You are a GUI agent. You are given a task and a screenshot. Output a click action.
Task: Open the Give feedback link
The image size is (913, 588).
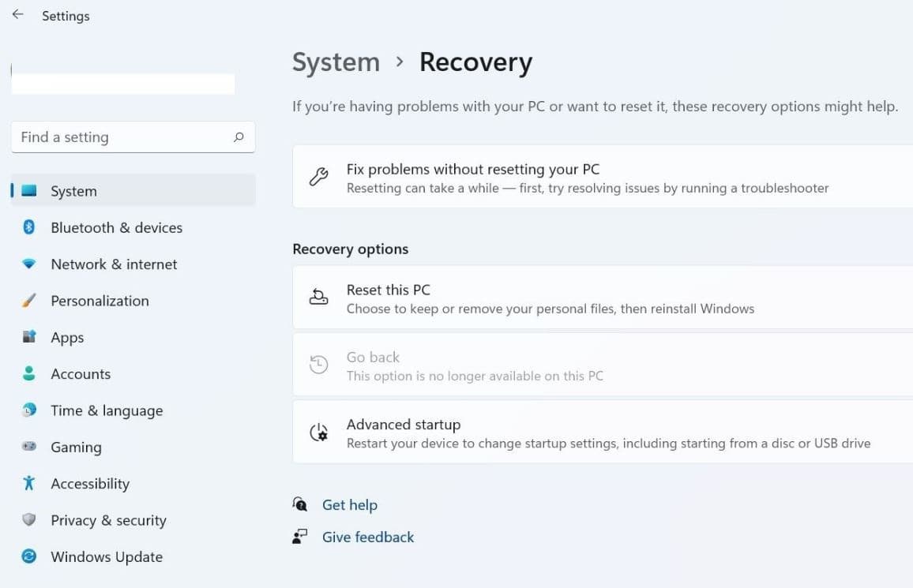[x=368, y=537]
